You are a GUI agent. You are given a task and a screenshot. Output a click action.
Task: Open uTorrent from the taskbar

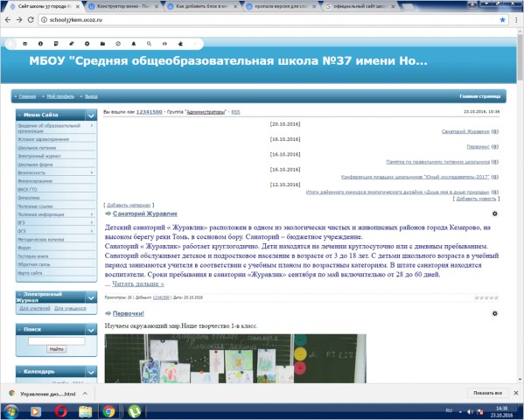(135, 411)
